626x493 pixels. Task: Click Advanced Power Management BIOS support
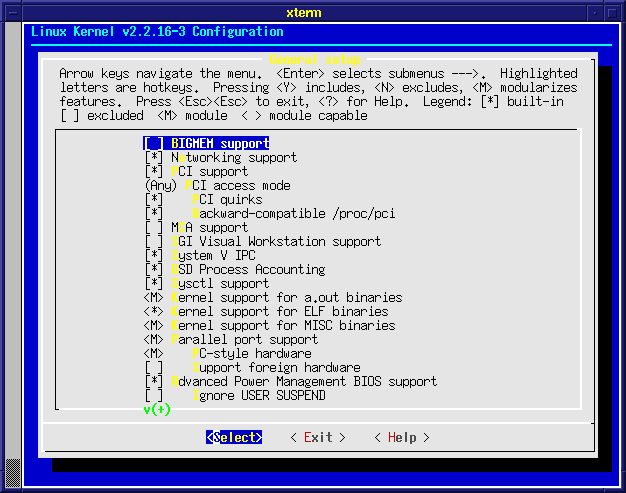(x=304, y=382)
